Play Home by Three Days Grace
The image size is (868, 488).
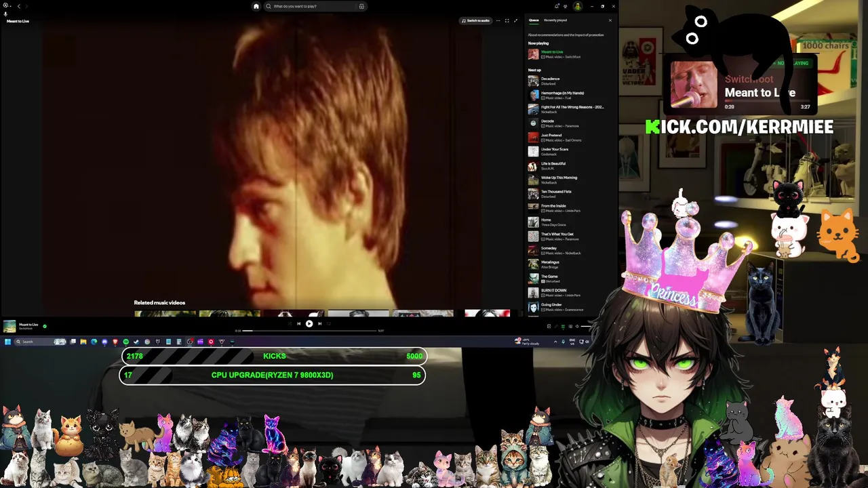click(x=568, y=222)
